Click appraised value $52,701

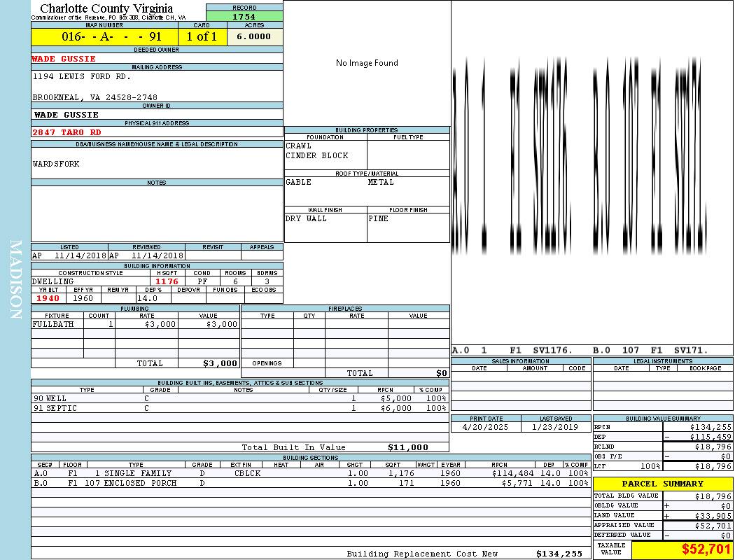click(713, 525)
